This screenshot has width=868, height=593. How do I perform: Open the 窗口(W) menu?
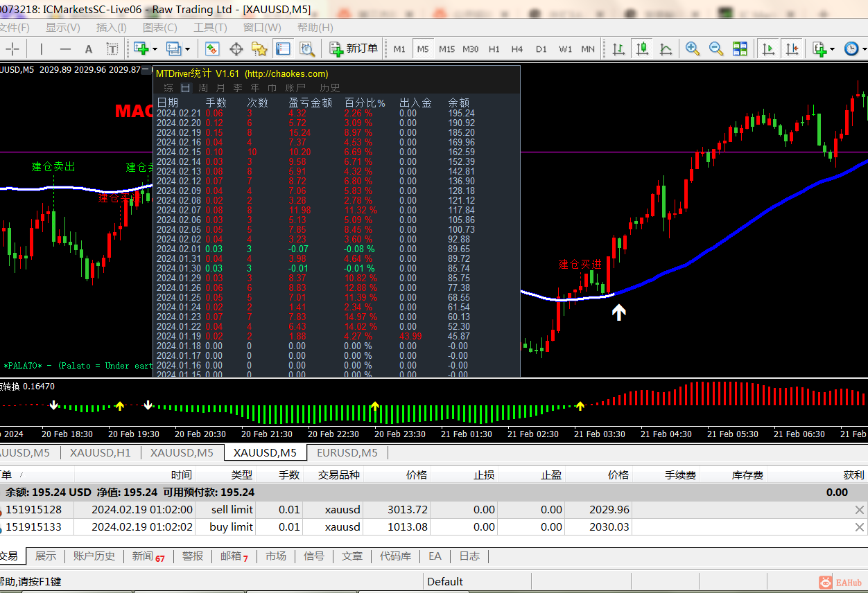coord(262,27)
